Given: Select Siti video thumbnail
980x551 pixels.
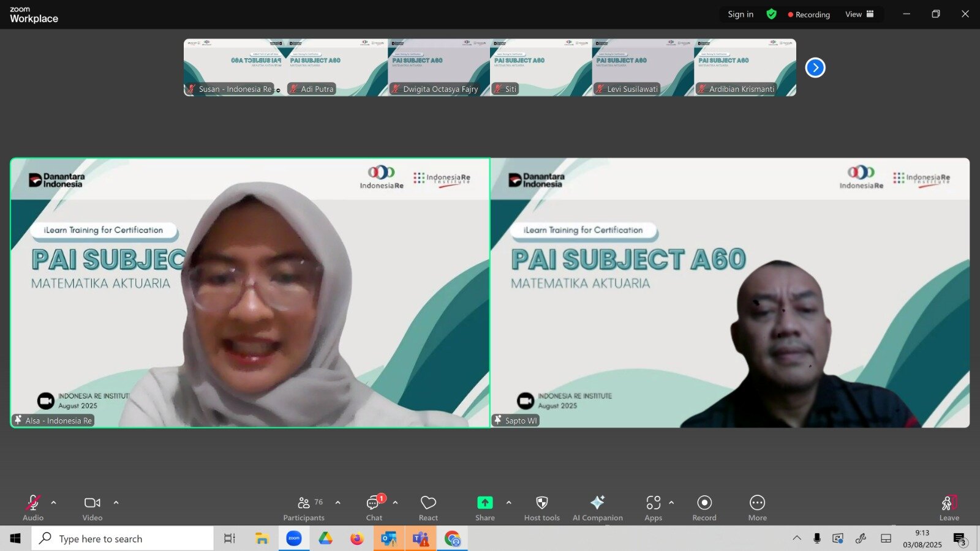Looking at the screenshot, I should (x=541, y=67).
